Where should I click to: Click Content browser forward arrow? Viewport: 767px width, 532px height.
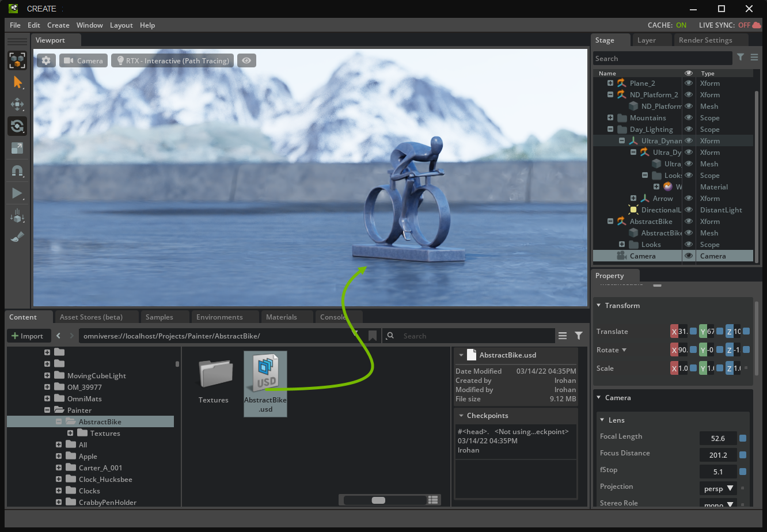click(72, 336)
